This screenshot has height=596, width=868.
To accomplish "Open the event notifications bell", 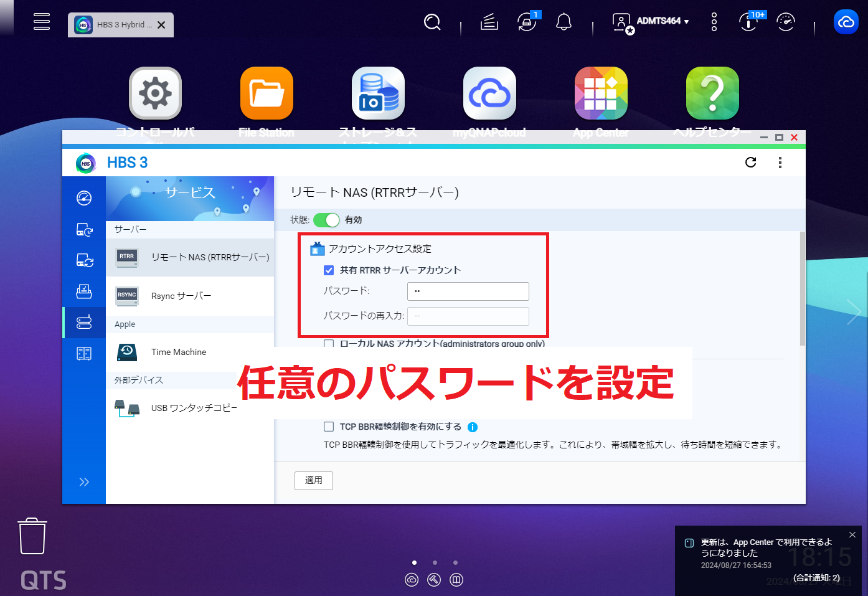I will pyautogui.click(x=564, y=22).
